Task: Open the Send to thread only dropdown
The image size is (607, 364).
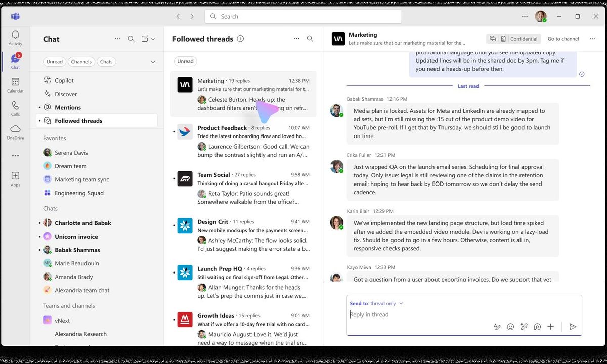Action: [x=401, y=303]
